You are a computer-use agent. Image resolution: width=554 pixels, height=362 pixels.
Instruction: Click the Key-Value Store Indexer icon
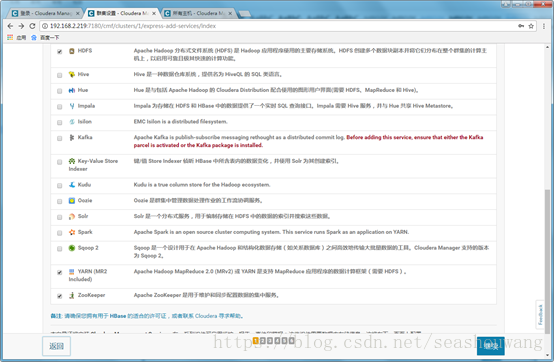pyautogui.click(x=72, y=161)
